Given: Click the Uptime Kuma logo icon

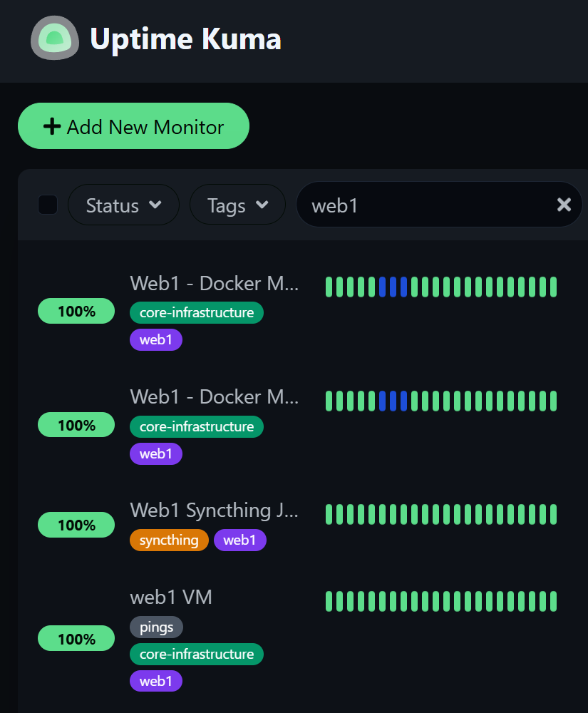Looking at the screenshot, I should coord(55,39).
